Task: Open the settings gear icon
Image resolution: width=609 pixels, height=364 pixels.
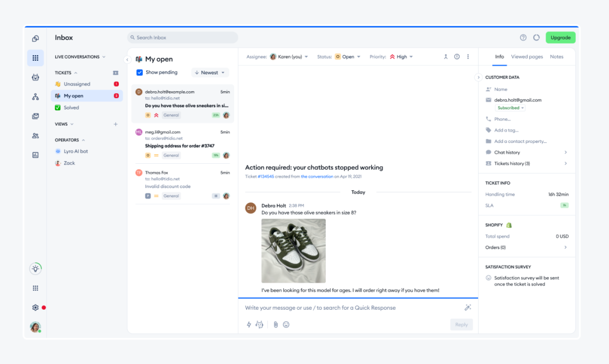Action: point(35,307)
